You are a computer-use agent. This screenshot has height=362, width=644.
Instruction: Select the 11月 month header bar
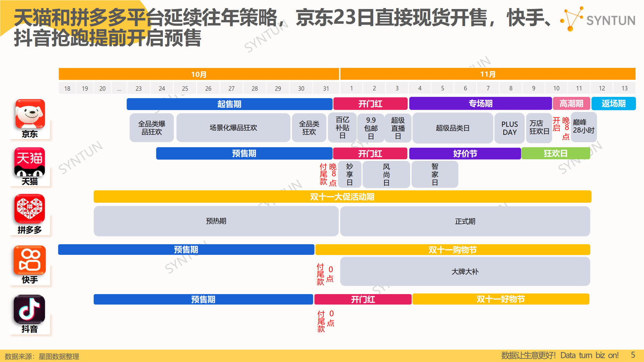pyautogui.click(x=488, y=74)
